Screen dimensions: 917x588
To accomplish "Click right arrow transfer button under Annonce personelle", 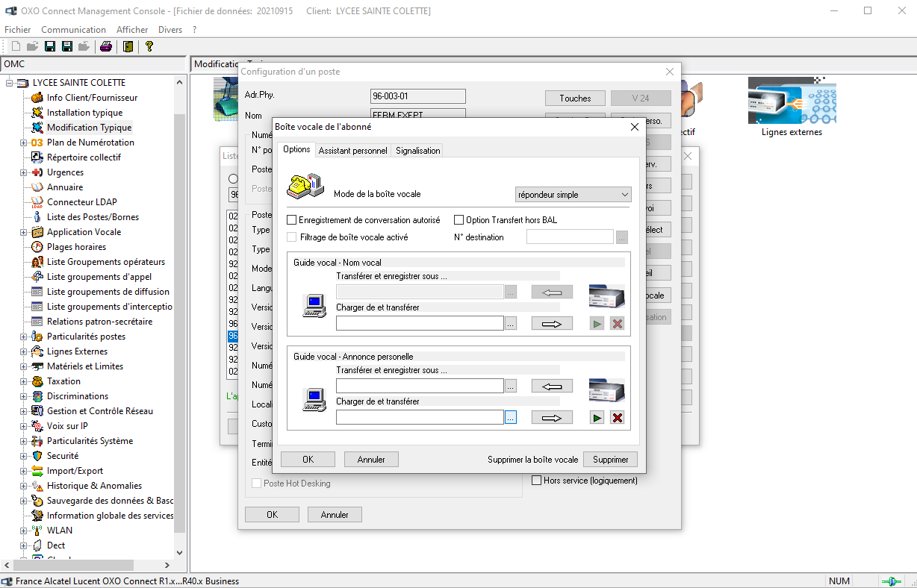I will point(551,418).
